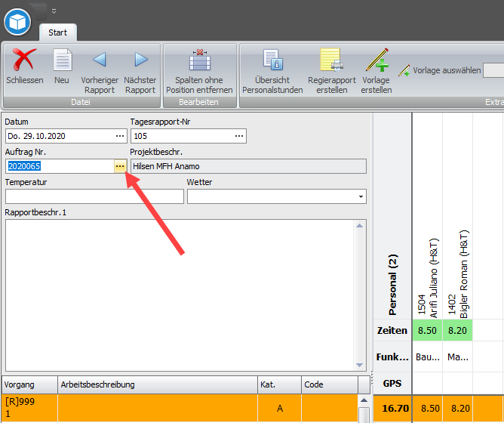
Task: Click the Funk cell Bau...
Action: 428,357
